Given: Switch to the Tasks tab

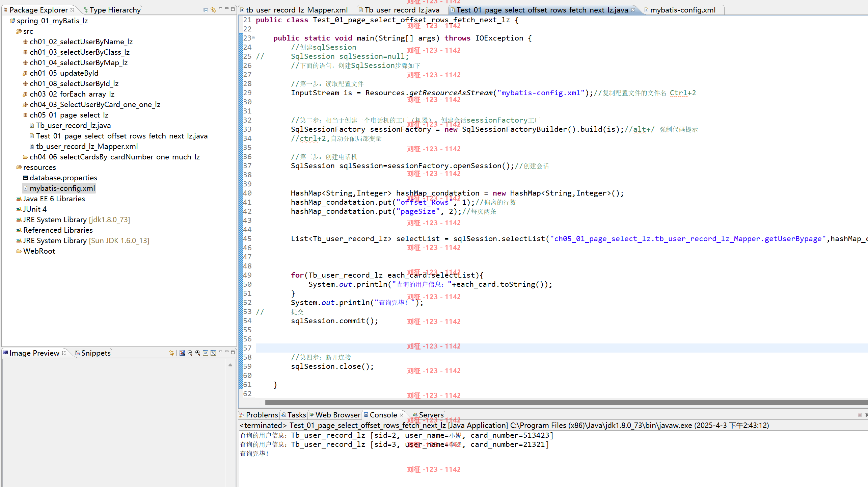Looking at the screenshot, I should pyautogui.click(x=294, y=415).
